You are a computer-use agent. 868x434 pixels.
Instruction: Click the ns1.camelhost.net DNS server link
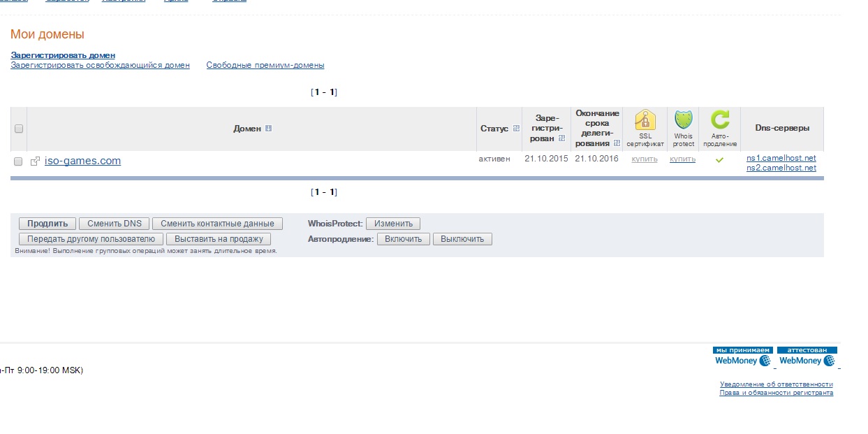(781, 159)
